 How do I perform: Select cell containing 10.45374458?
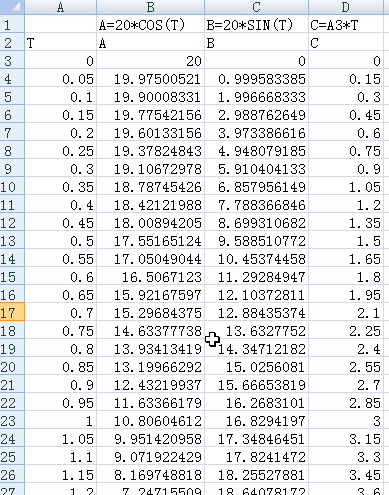pos(256,258)
